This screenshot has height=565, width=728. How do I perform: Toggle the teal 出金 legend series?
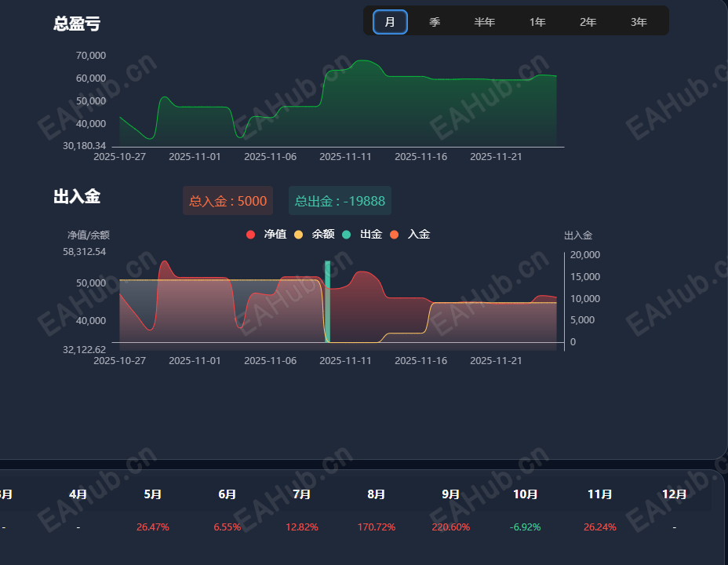point(362,235)
